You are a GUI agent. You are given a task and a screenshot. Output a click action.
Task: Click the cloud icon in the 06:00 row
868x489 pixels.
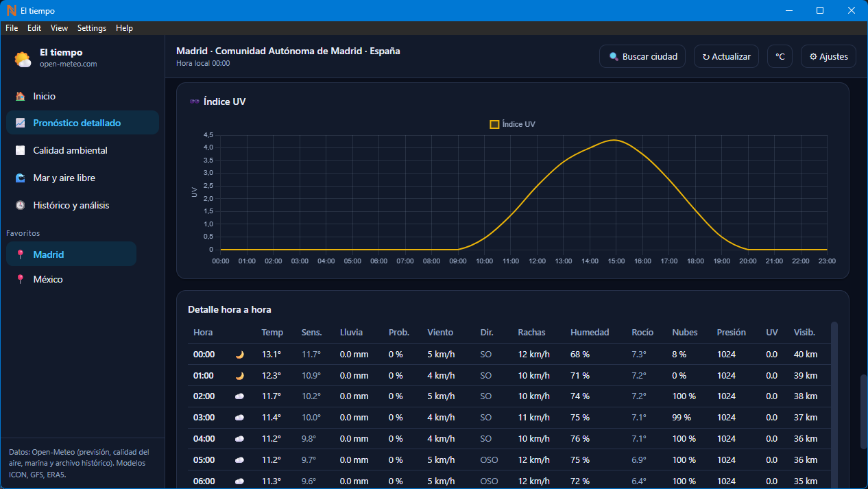(x=239, y=481)
